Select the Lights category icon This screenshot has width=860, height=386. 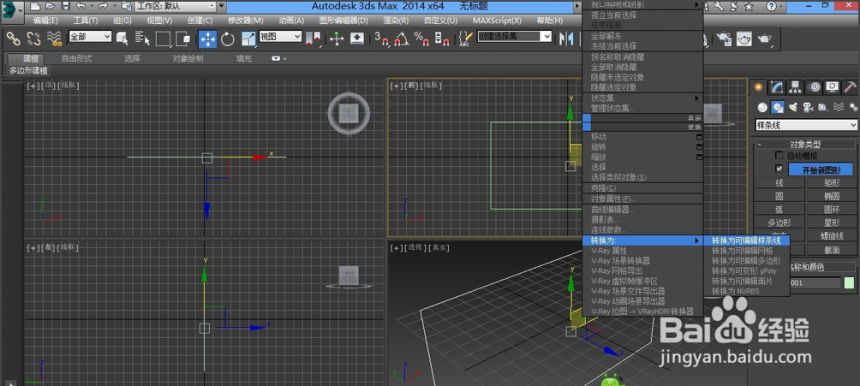click(793, 107)
